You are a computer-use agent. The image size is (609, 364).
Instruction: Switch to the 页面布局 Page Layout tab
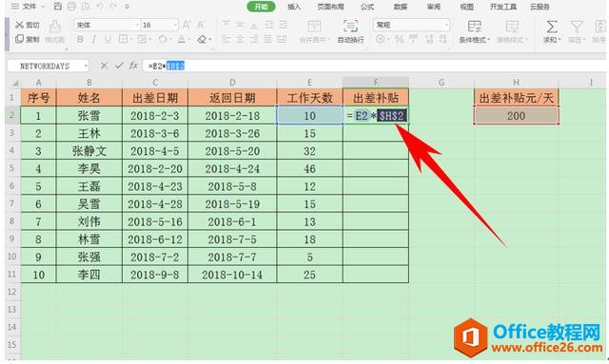(x=330, y=7)
